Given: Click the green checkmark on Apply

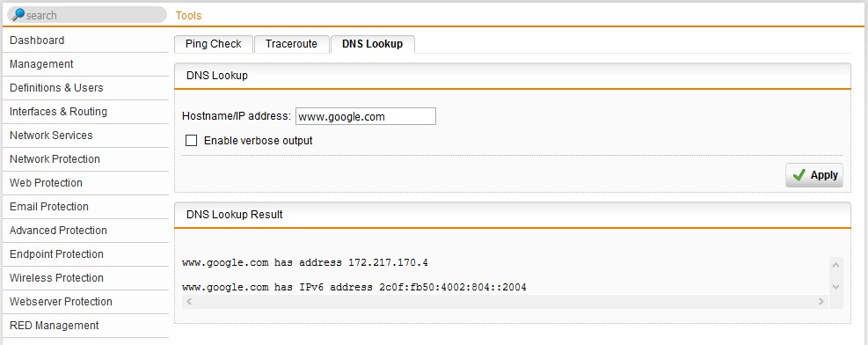Looking at the screenshot, I should pos(799,175).
